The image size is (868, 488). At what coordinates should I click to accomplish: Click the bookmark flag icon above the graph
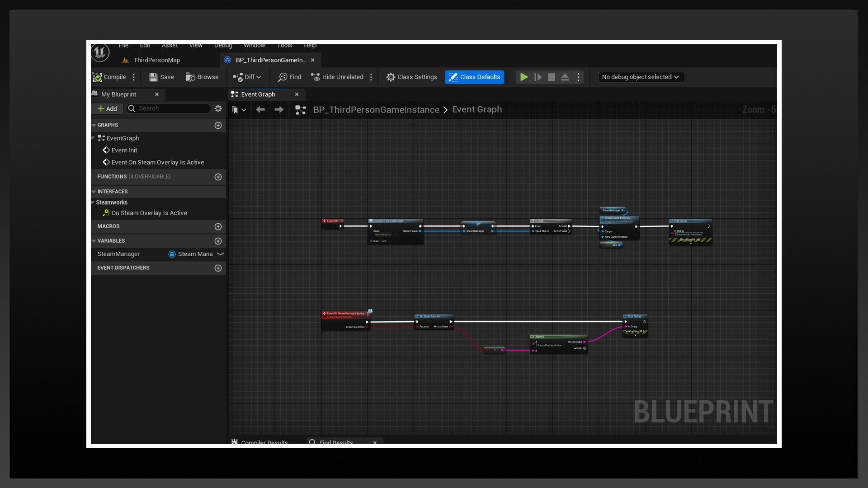[x=236, y=109]
